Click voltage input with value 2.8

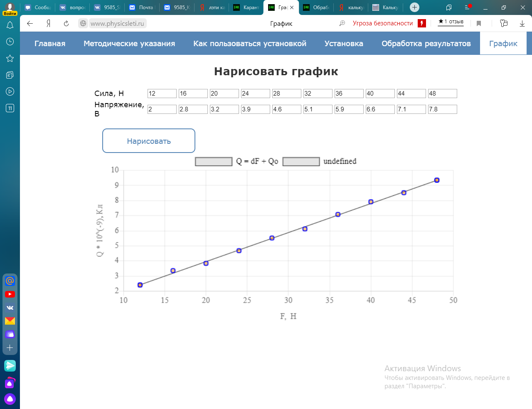click(x=193, y=109)
